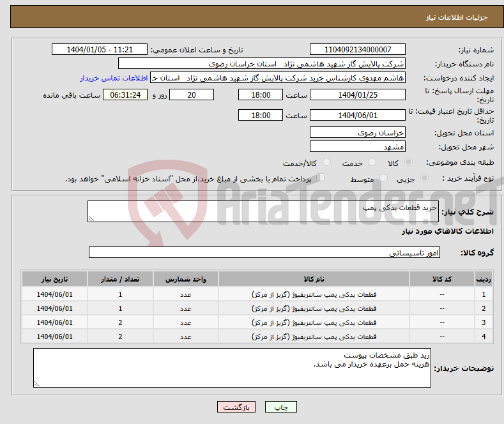504x424 pixels.
Task: Click the شماره نیاز number field
Action: tap(358, 49)
